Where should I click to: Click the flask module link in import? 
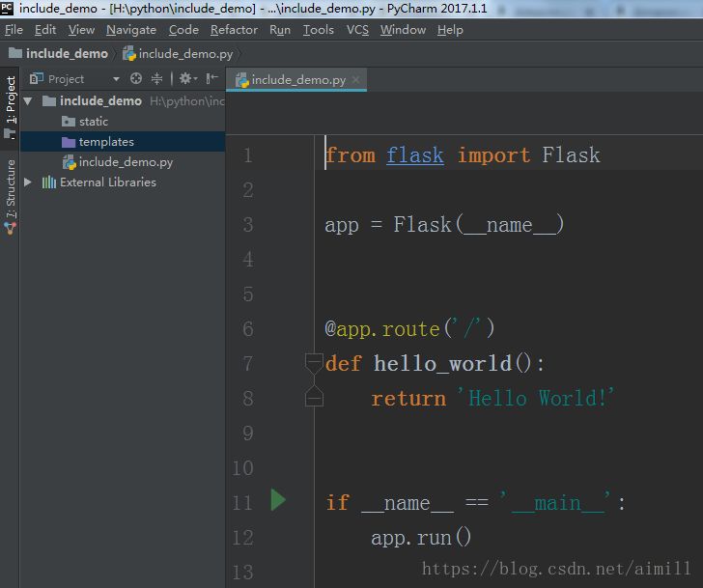(x=414, y=155)
